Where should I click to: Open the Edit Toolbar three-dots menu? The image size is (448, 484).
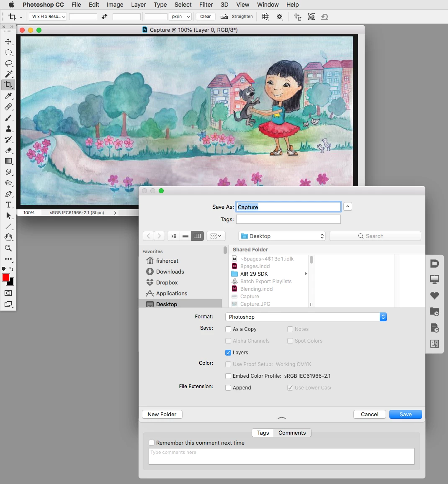point(8,259)
